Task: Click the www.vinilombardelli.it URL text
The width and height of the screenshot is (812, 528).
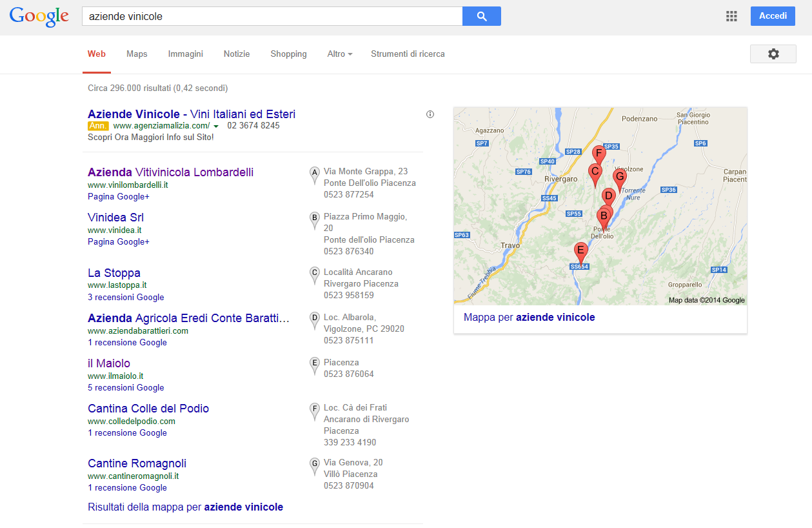Action: click(x=128, y=185)
